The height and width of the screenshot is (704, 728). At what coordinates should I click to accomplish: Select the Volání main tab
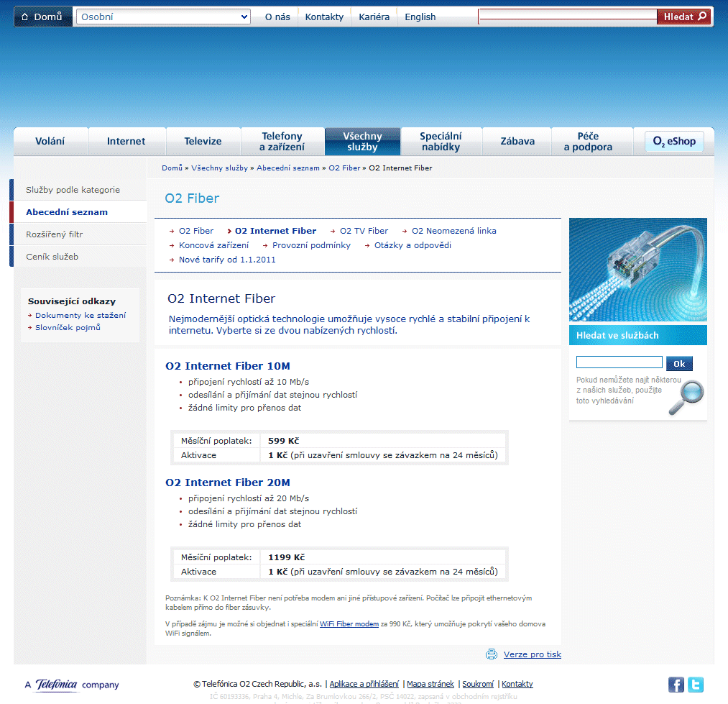point(50,141)
